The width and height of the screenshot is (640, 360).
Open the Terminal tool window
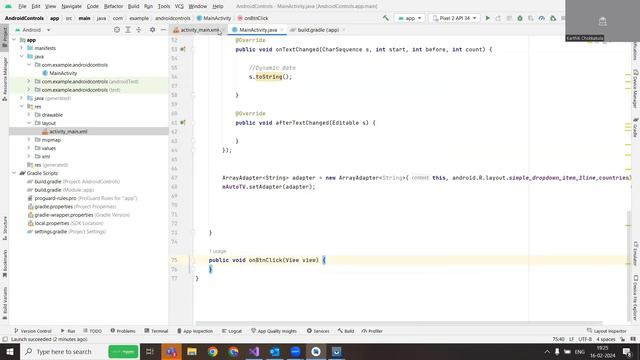point(156,331)
